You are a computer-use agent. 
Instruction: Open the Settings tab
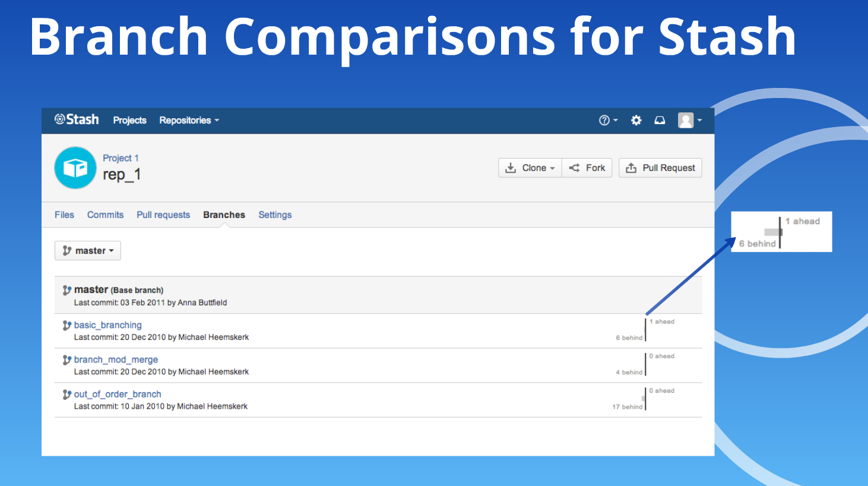275,214
